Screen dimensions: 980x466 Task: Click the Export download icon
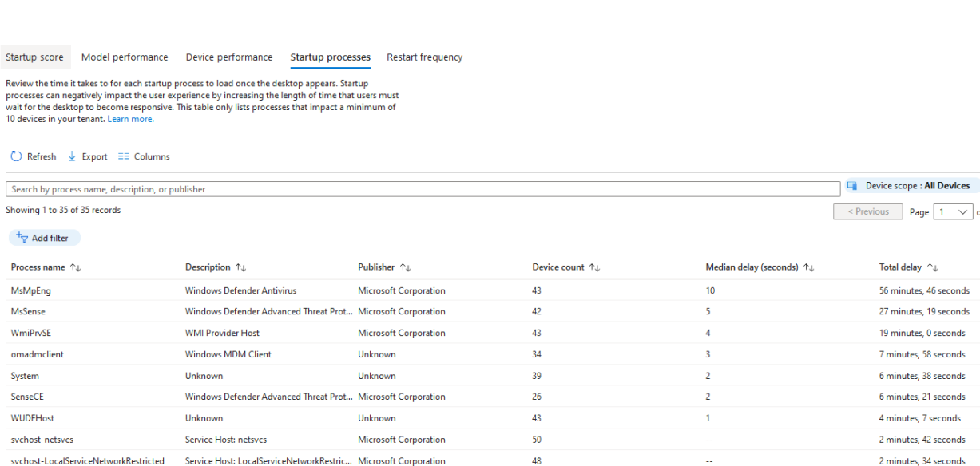pos(73,156)
